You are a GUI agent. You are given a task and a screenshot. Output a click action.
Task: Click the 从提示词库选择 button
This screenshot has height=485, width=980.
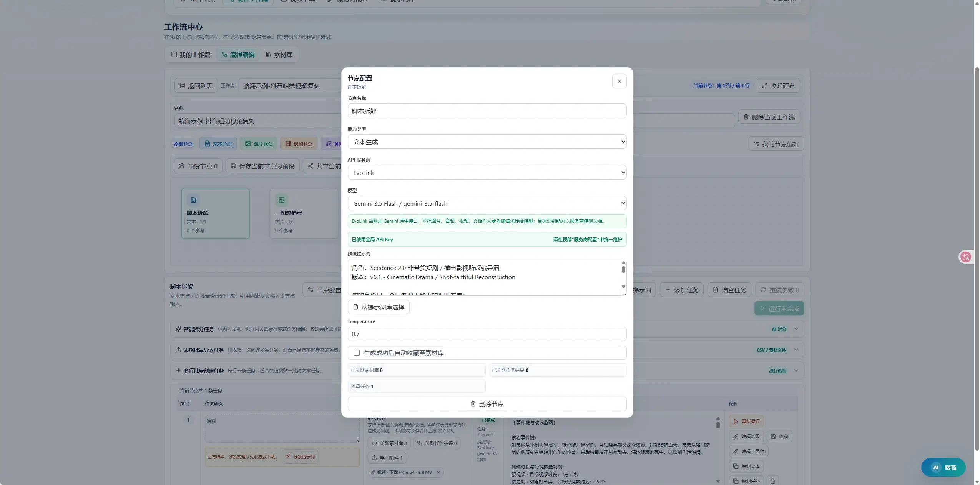tap(379, 307)
